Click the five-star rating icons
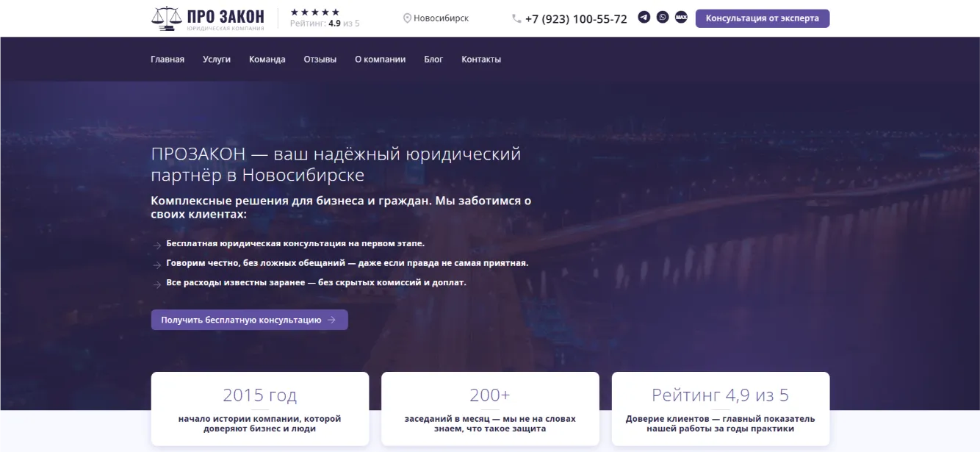980x452 pixels. (x=315, y=12)
